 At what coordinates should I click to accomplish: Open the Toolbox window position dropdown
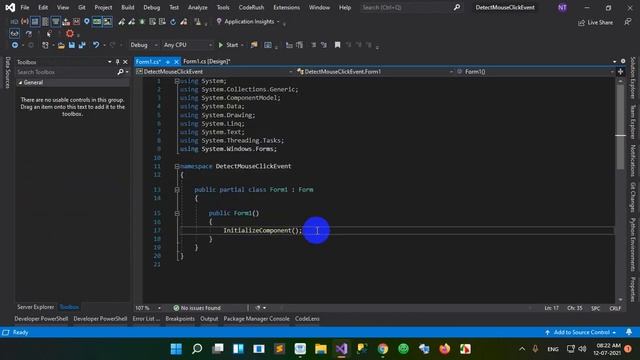coord(109,62)
